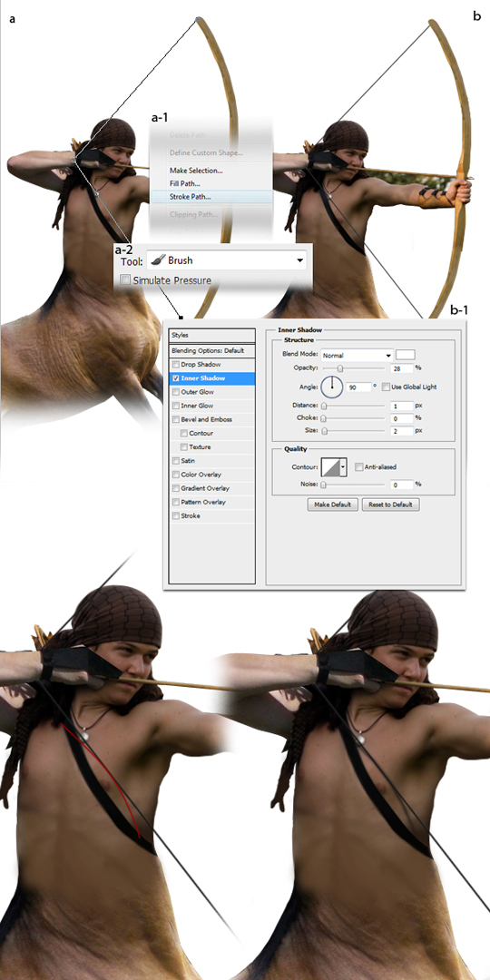Click the Reset to Default button

click(390, 505)
